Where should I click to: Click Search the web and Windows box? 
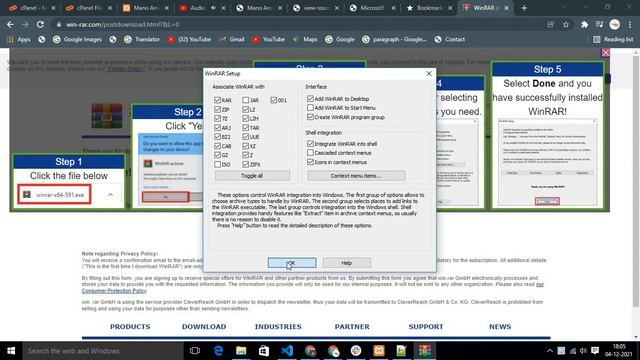pos(102,351)
